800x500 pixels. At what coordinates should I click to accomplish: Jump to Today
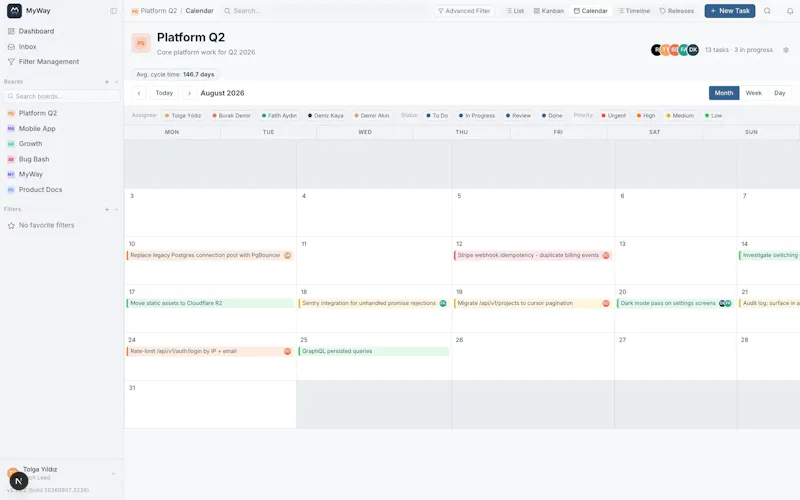[x=164, y=93]
